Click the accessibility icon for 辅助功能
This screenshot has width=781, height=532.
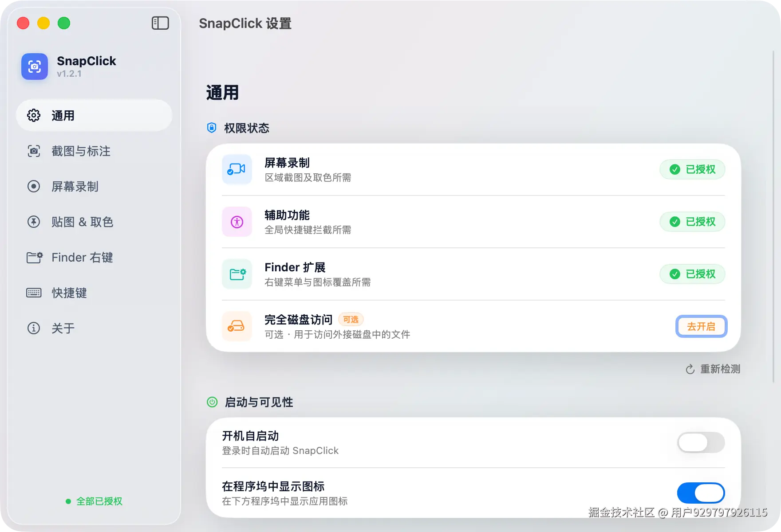click(237, 222)
